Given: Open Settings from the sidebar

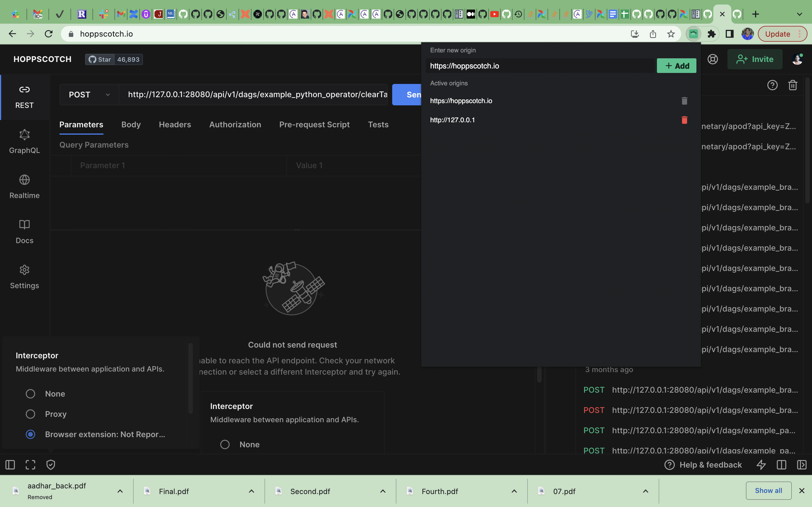Looking at the screenshot, I should [x=24, y=277].
